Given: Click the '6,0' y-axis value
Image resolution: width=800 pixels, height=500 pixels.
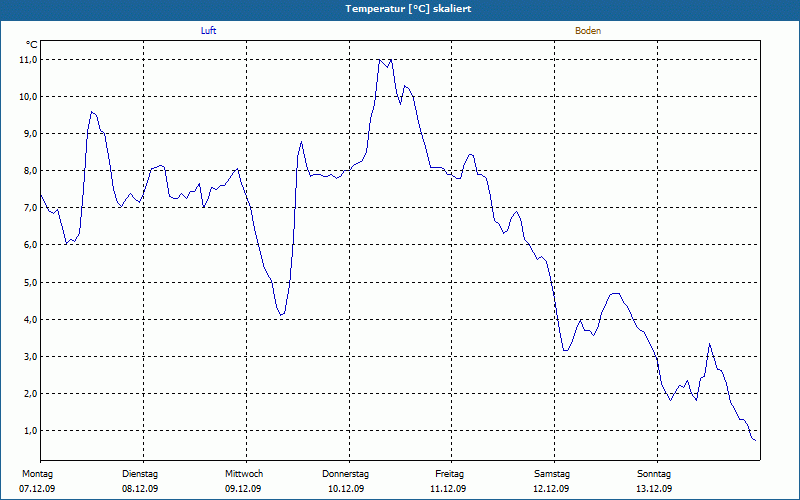Looking at the screenshot, I should (x=30, y=245).
